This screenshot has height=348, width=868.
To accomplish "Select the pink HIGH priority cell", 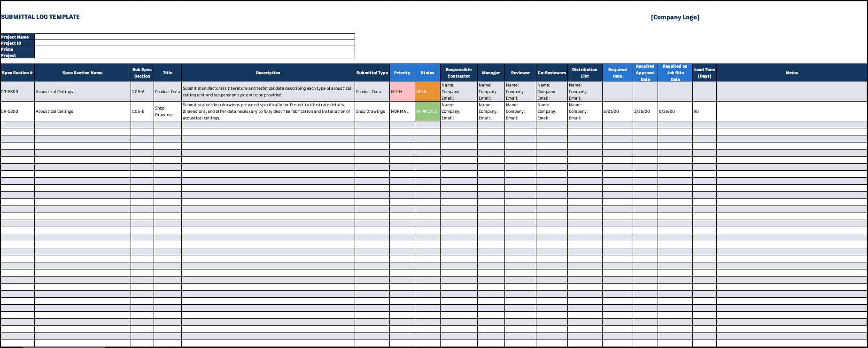I will (x=402, y=92).
